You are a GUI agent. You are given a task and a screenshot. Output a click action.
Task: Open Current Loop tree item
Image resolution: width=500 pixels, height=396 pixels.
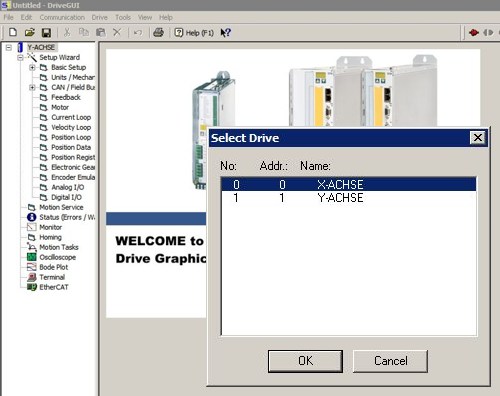pos(71,117)
